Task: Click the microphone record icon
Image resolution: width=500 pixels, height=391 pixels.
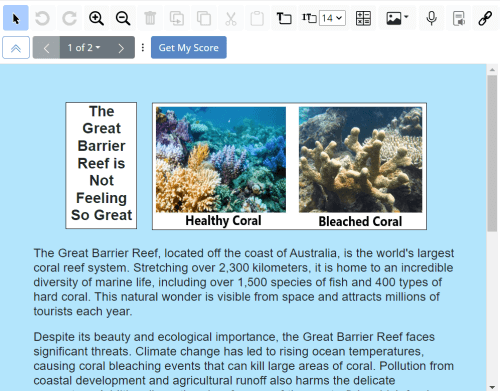Action: click(432, 18)
